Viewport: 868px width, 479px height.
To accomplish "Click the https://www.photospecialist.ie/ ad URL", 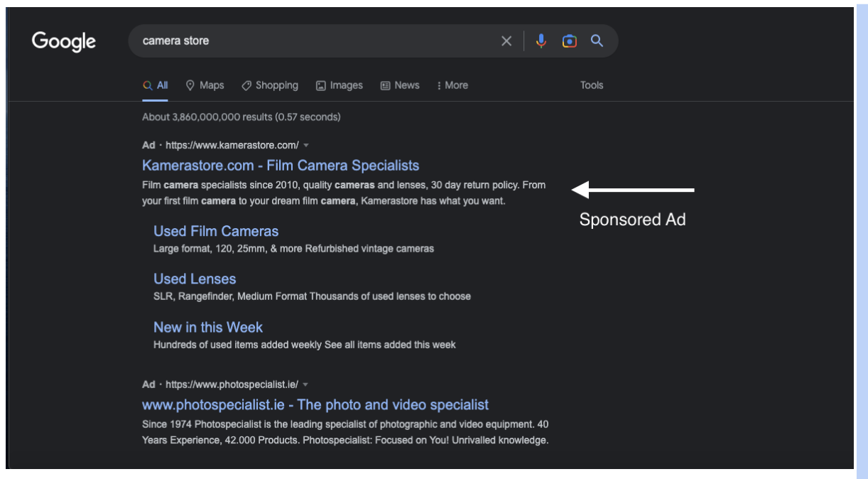I will (x=232, y=384).
